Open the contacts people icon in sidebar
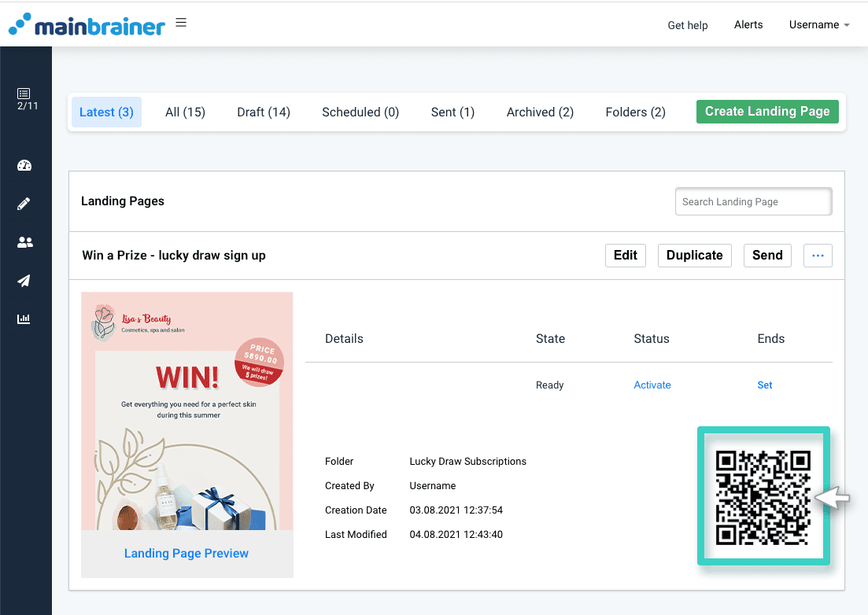Screen dimensions: 868x615 [25, 242]
